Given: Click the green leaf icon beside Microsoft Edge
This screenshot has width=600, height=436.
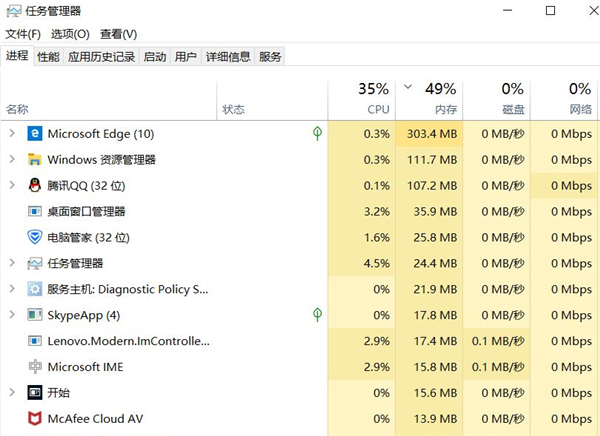Looking at the screenshot, I should [317, 133].
